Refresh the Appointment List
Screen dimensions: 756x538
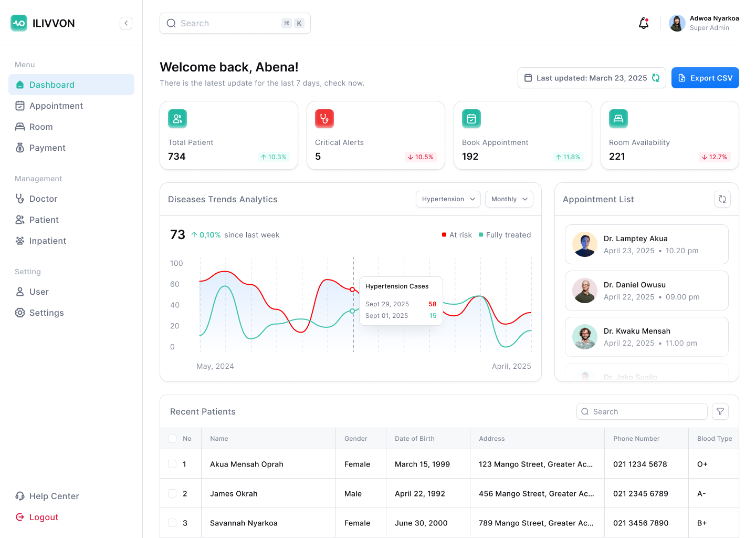click(x=722, y=199)
